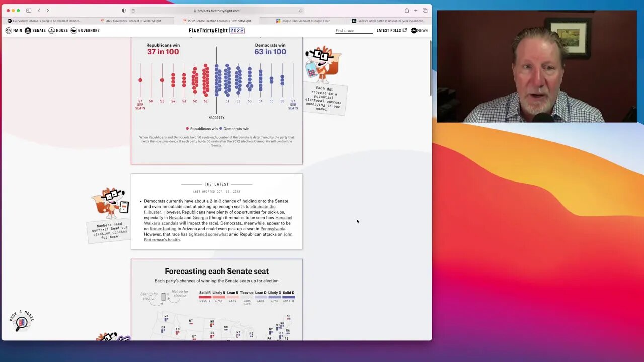Select the Lean D legend swatch
The width and height of the screenshot is (644, 362).
pos(261,297)
